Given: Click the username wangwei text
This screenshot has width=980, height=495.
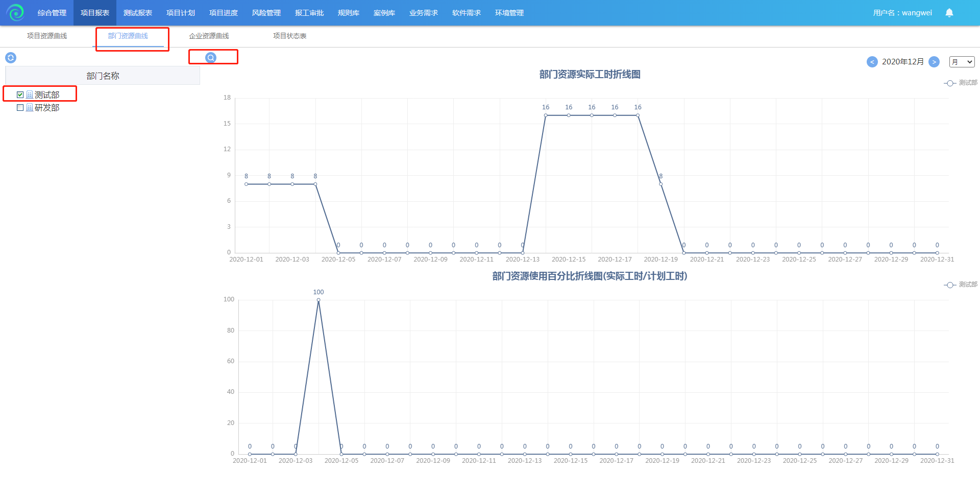Looking at the screenshot, I should [902, 13].
